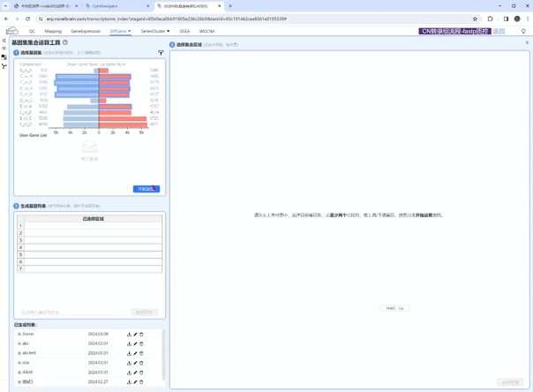
Task: Click the list name input field
Action: click(x=72, y=313)
